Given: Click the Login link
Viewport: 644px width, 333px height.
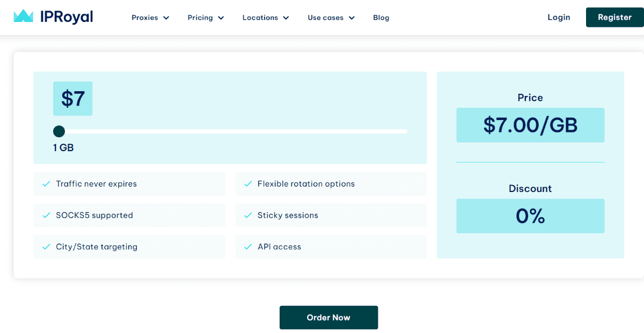Looking at the screenshot, I should pos(559,17).
